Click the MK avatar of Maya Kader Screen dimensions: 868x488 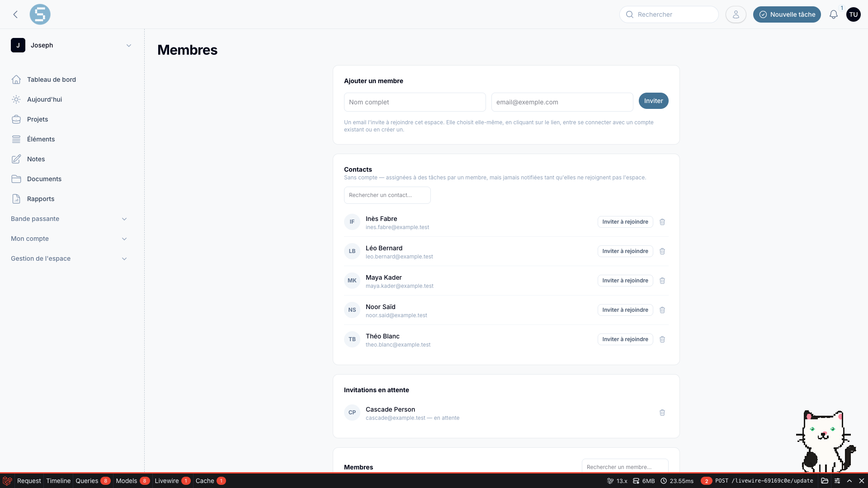click(x=352, y=281)
